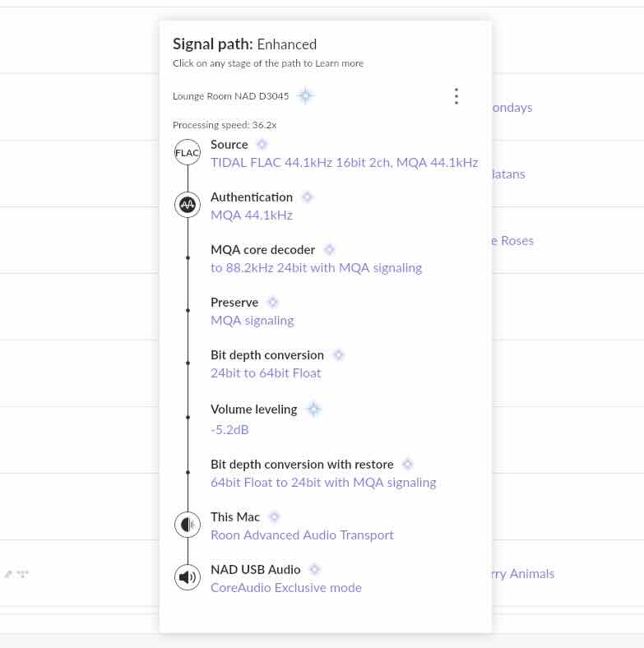This screenshot has height=648, width=644.
Task: Click the NAD USB Audio speaker icon
Action: pyautogui.click(x=188, y=577)
